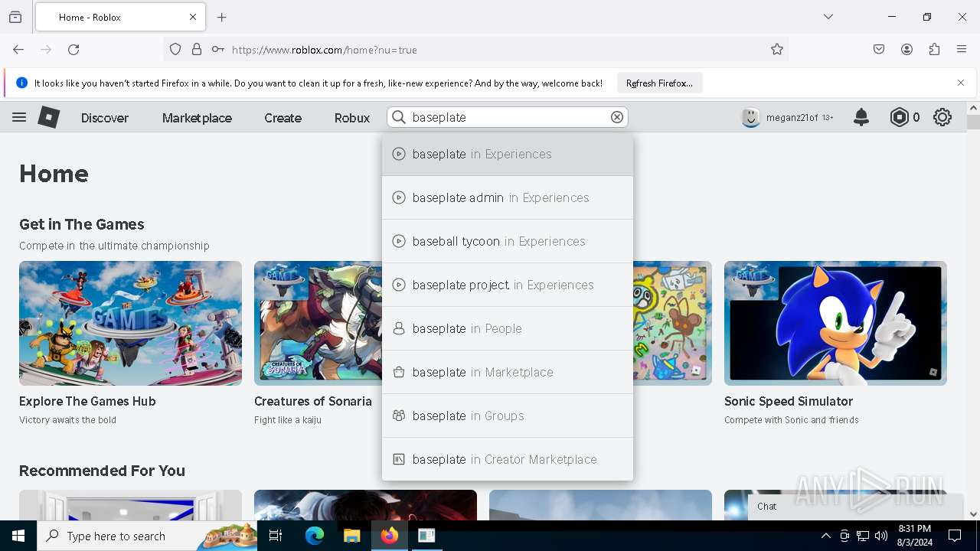Open the taskbar clock and date
Screen dimensions: 980x551
click(x=914, y=536)
